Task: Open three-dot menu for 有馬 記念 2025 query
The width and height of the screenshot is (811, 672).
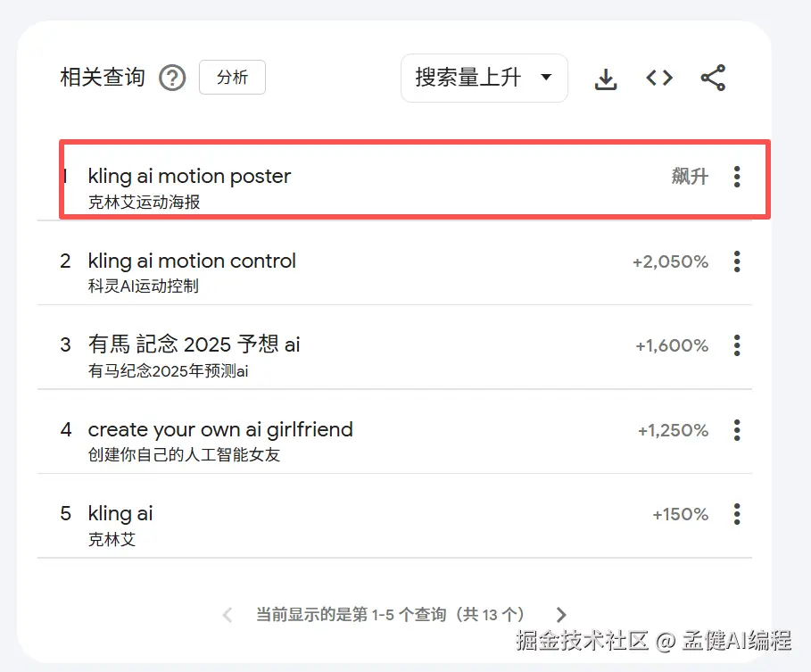Action: (x=737, y=345)
